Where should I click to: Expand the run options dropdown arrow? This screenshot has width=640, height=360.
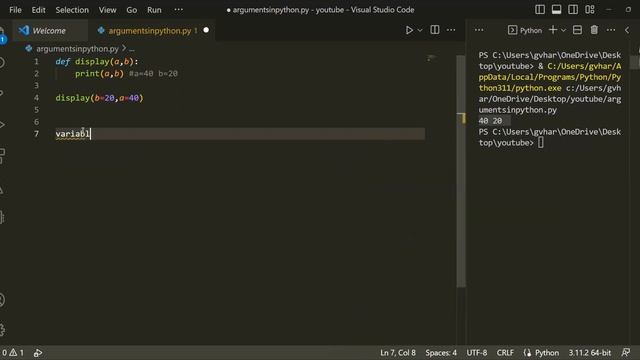point(420,30)
